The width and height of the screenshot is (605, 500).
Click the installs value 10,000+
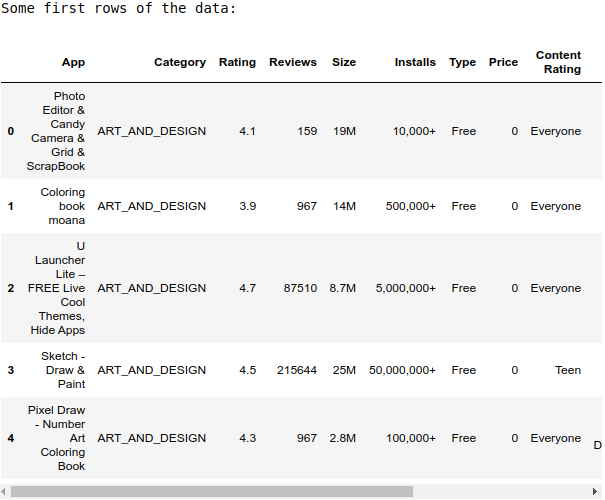pos(414,131)
